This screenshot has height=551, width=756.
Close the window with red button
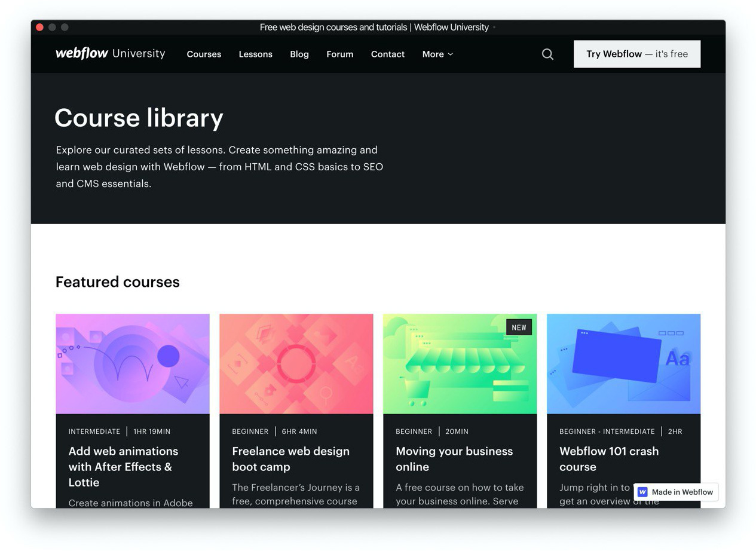click(39, 27)
